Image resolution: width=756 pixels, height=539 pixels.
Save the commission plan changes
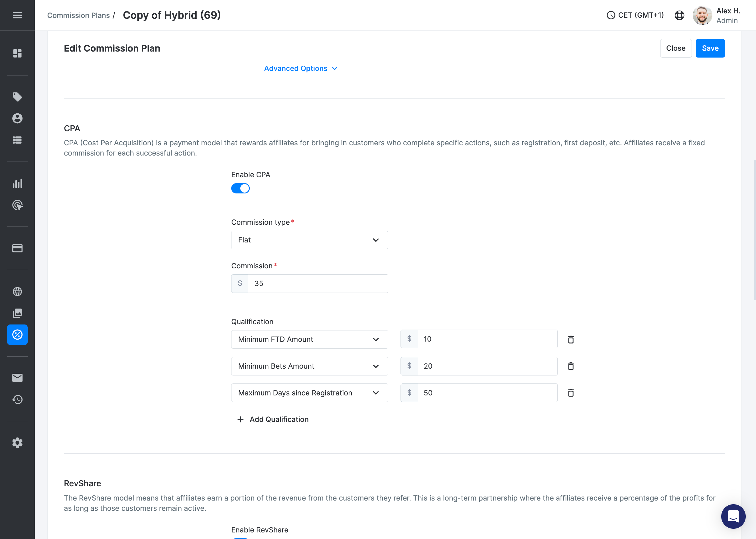pyautogui.click(x=710, y=48)
